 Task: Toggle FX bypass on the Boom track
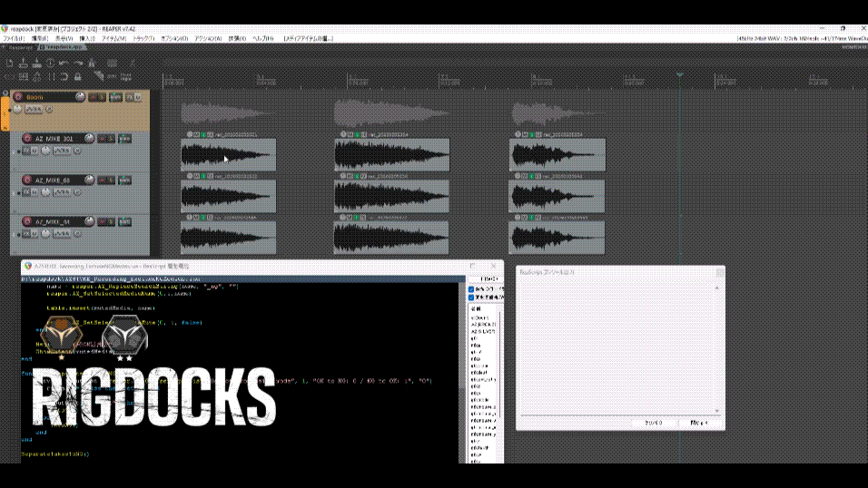pyautogui.click(x=137, y=97)
